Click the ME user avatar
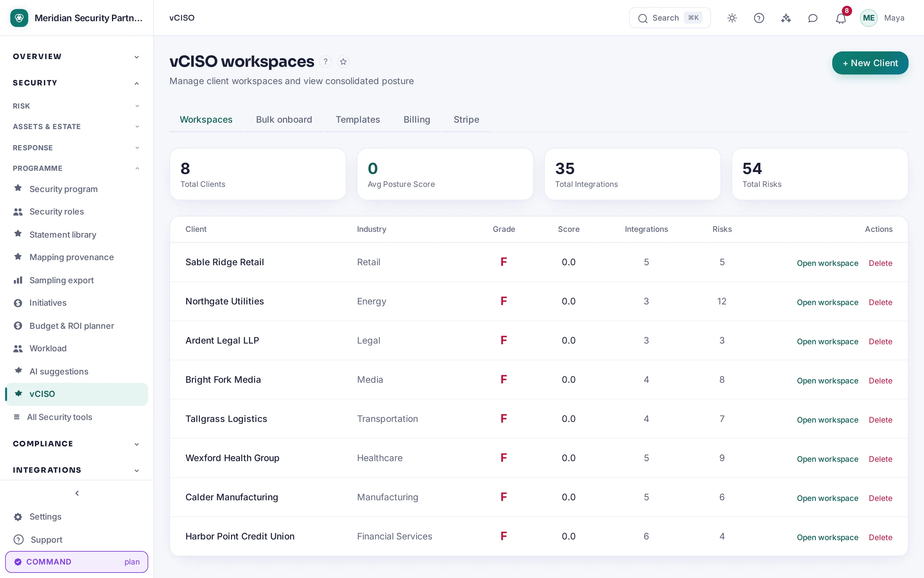Screen dimensions: 924x578 point(868,18)
